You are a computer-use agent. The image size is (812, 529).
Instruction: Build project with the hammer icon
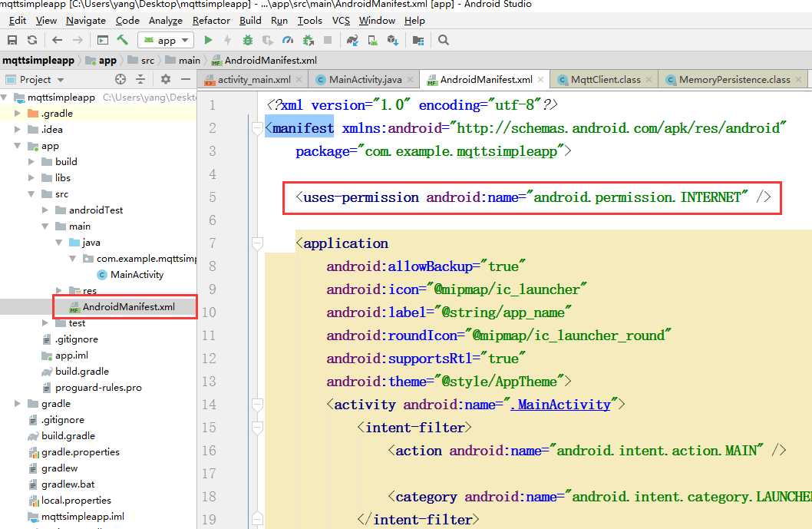coord(122,40)
